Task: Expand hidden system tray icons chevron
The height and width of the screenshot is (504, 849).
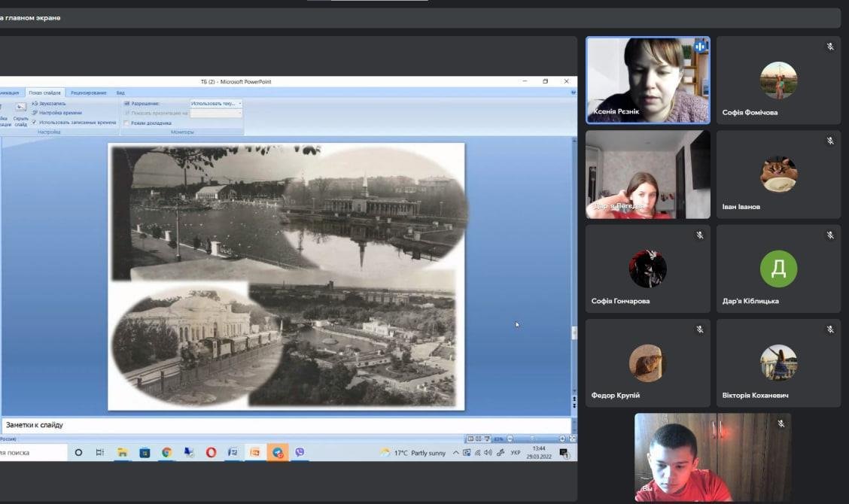Action: coord(456,453)
